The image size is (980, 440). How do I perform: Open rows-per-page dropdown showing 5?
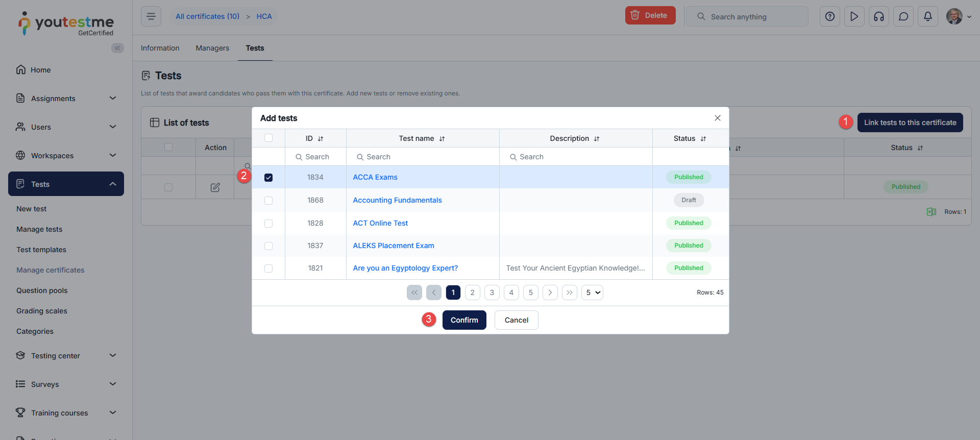(592, 292)
